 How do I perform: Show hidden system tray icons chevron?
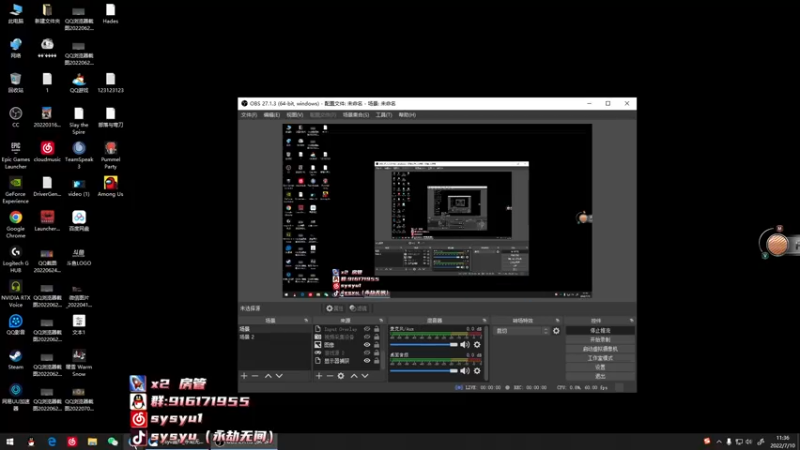(718, 442)
